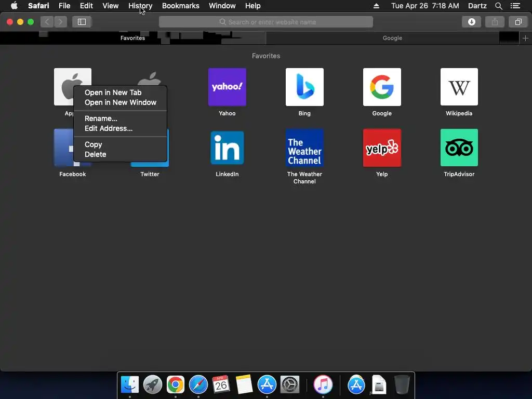The height and width of the screenshot is (399, 532).
Task: Open the File menu
Action: 64,6
